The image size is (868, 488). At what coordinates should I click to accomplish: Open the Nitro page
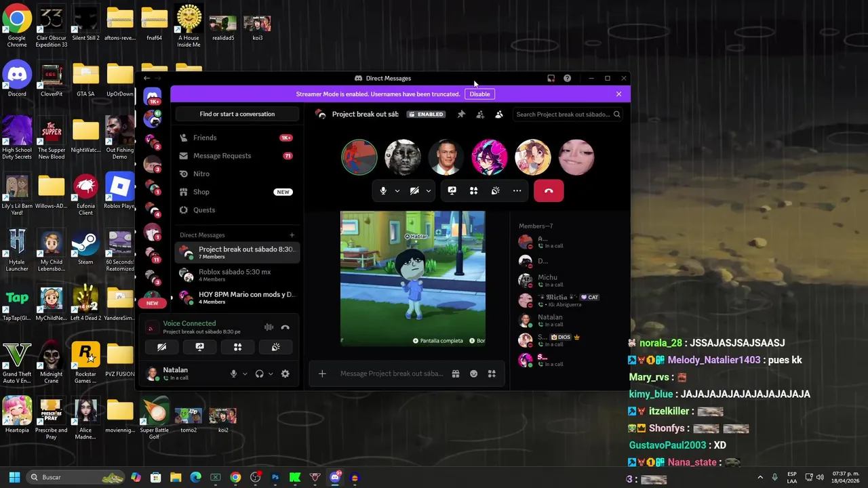pos(237,174)
